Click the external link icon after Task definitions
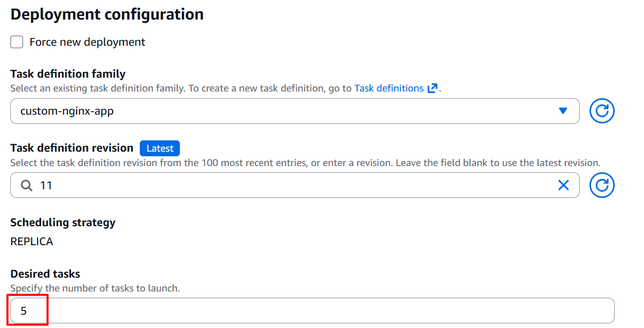The height and width of the screenshot is (328, 644). (x=433, y=88)
